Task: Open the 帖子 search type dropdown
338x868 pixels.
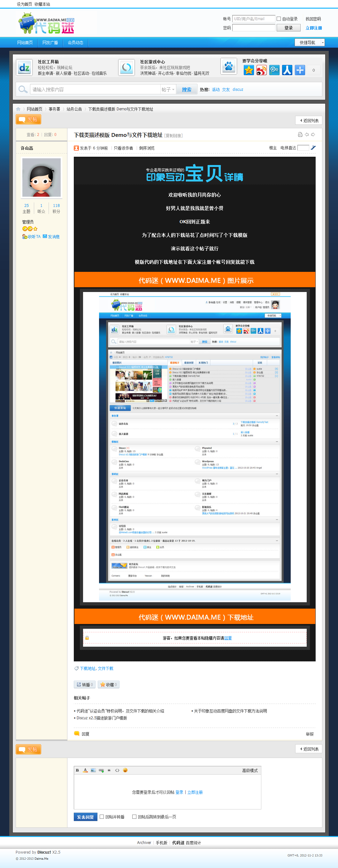Action: coord(168,89)
